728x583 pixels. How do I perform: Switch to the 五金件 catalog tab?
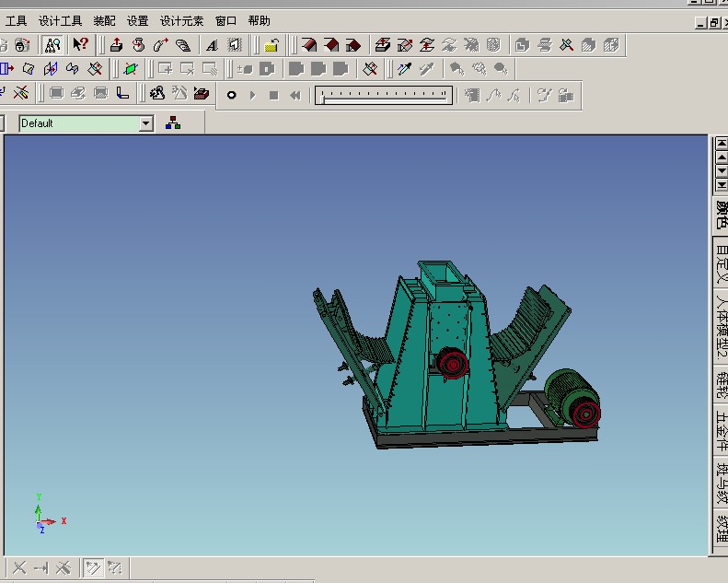point(721,432)
